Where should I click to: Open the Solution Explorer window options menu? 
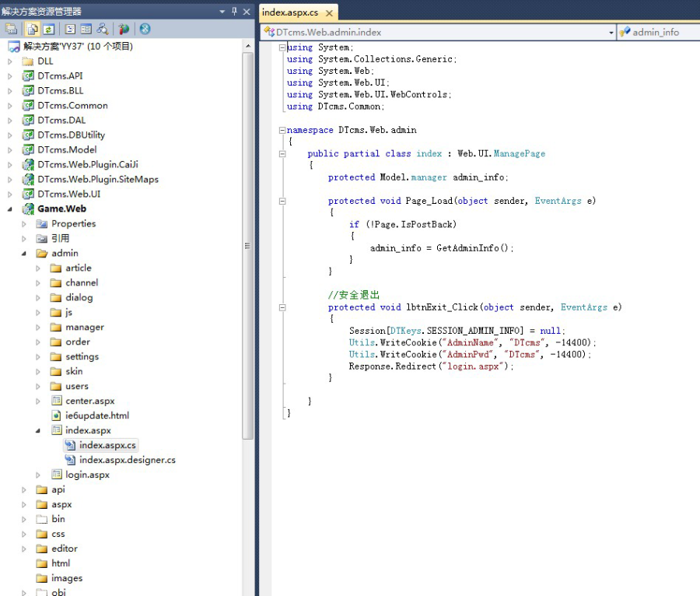tap(222, 11)
